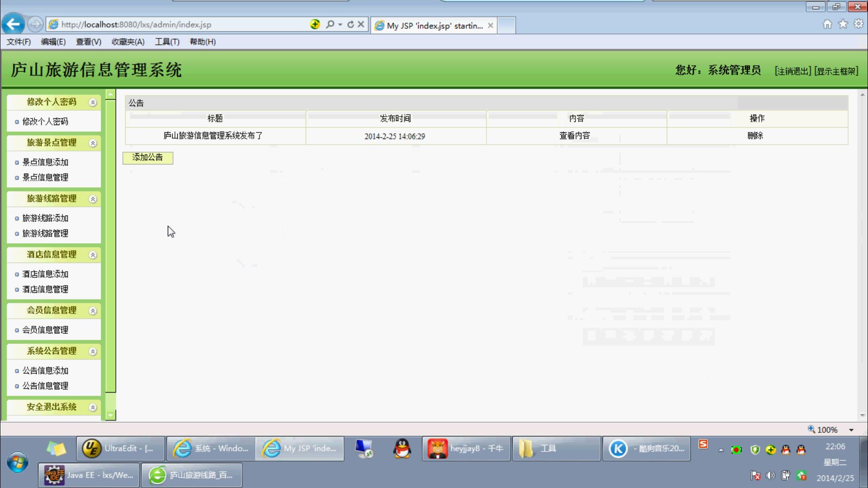Click the 添加公告 button
This screenshot has width=868, height=488.
click(x=148, y=158)
